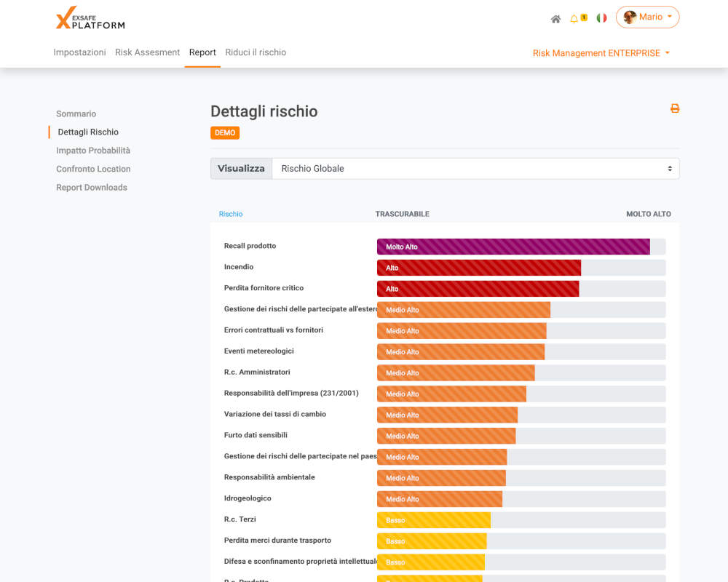Click the TRASCURABILE scale label

click(402, 214)
